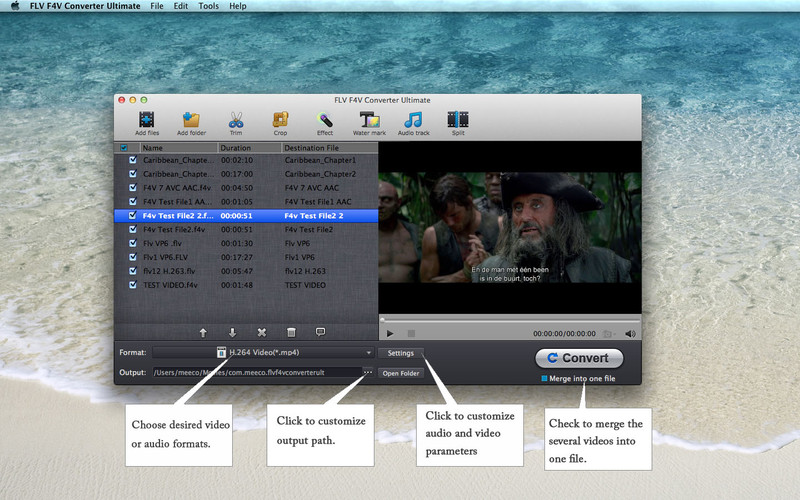The height and width of the screenshot is (500, 800).
Task: Click destination name Flv VP6
Action: click(x=297, y=243)
